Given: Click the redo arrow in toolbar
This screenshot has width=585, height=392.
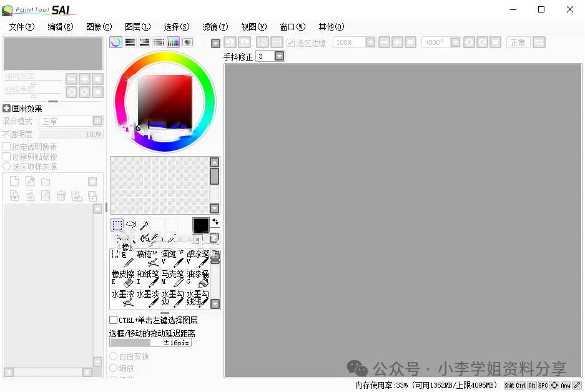Looking at the screenshot, I should [245, 42].
